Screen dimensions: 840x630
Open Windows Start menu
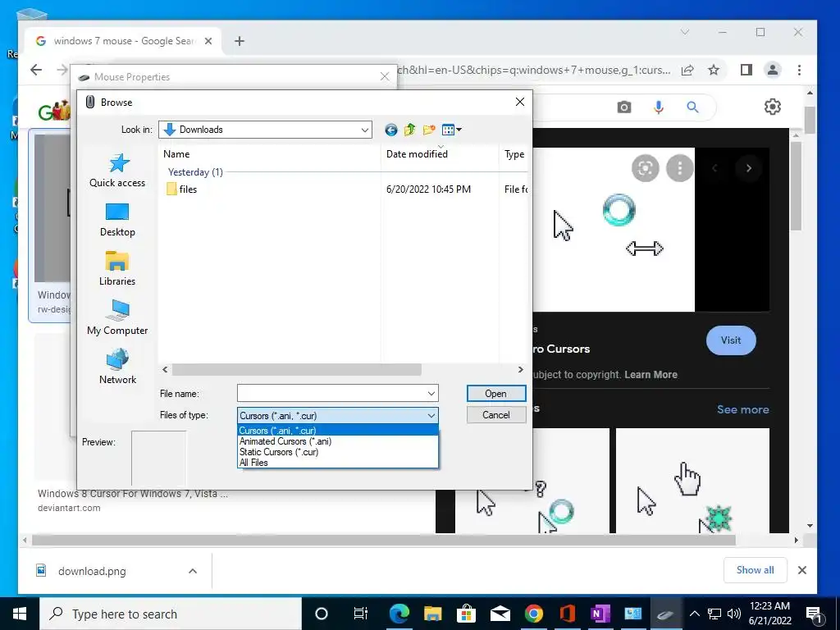click(20, 614)
